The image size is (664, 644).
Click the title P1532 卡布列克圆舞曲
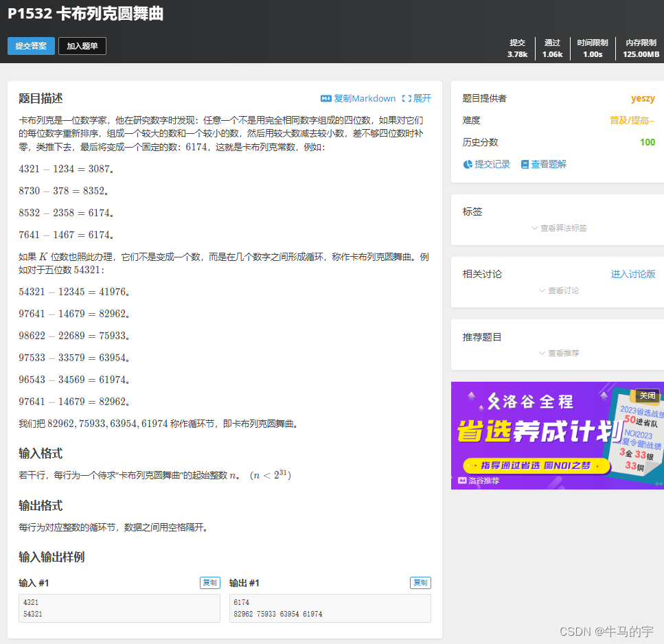pyautogui.click(x=86, y=14)
